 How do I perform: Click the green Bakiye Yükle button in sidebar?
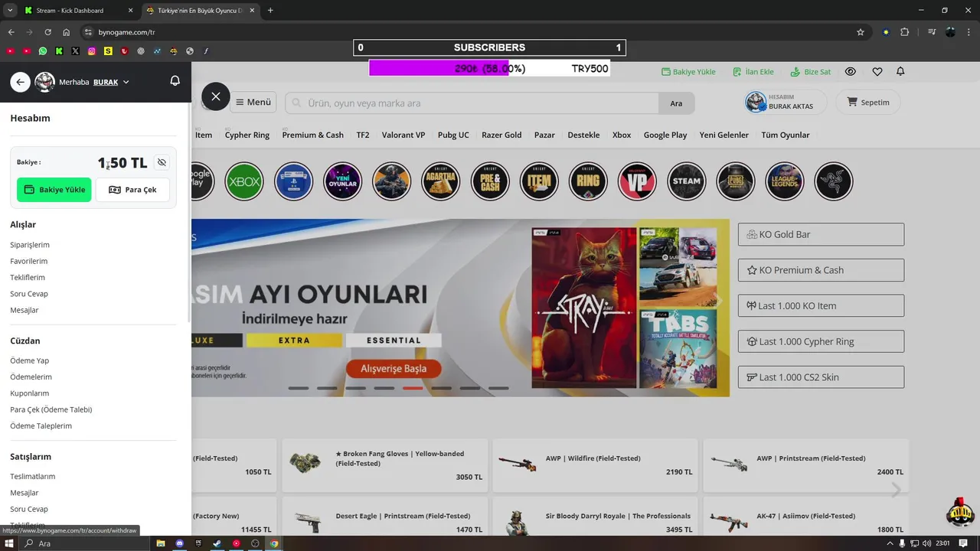[x=54, y=190]
